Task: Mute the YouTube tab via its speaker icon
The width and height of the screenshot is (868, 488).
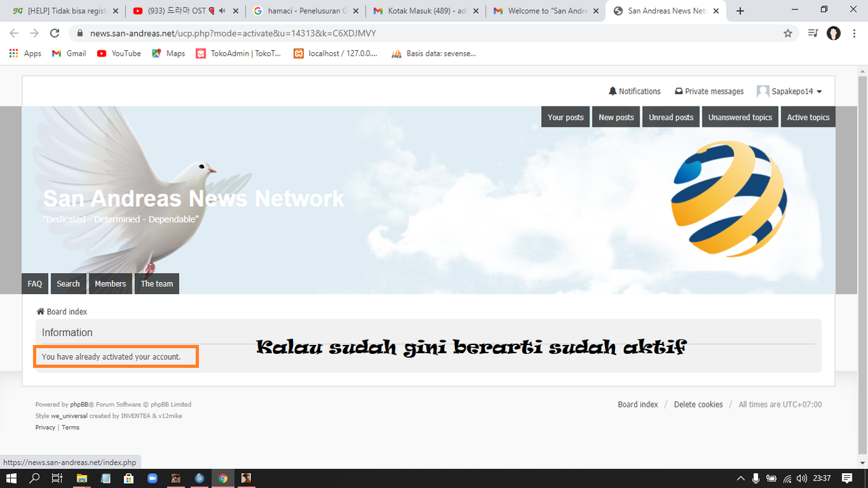Action: point(222,11)
